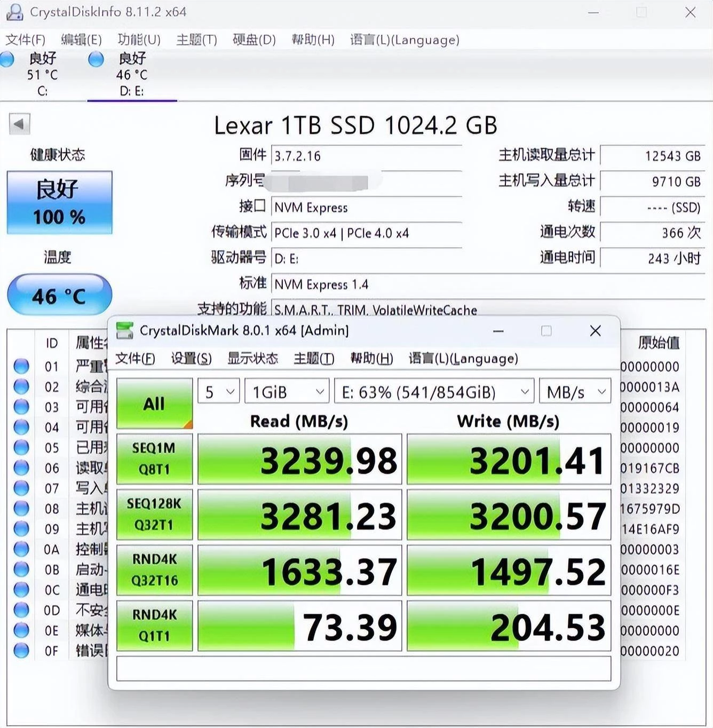The width and height of the screenshot is (713, 728).
Task: Open 帮助(H) menu in CrystalDiskMark
Action: 371,358
